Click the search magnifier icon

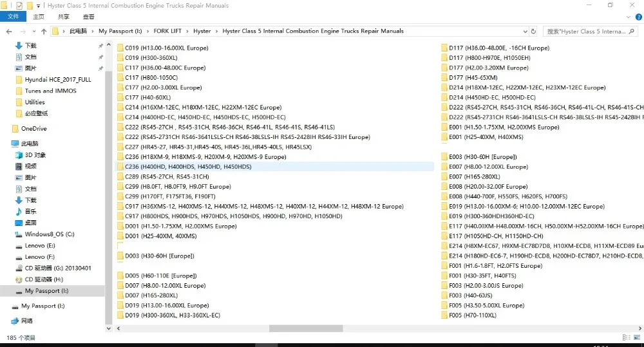point(631,31)
